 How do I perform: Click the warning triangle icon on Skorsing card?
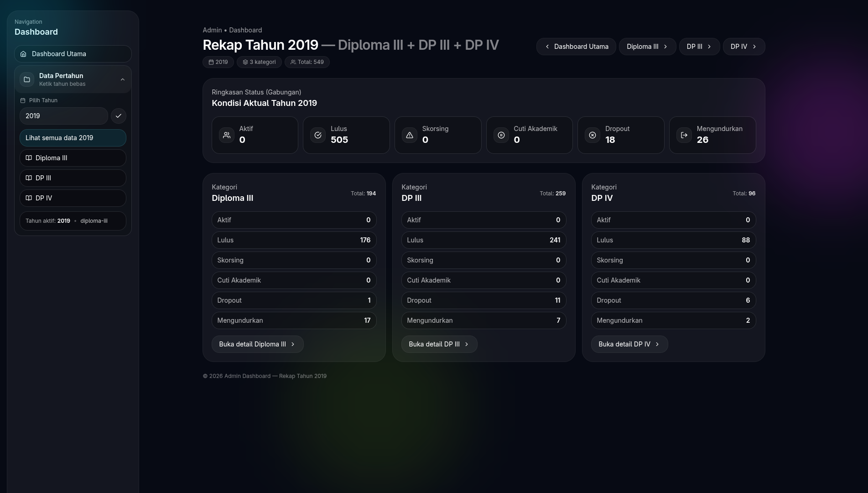pyautogui.click(x=410, y=135)
